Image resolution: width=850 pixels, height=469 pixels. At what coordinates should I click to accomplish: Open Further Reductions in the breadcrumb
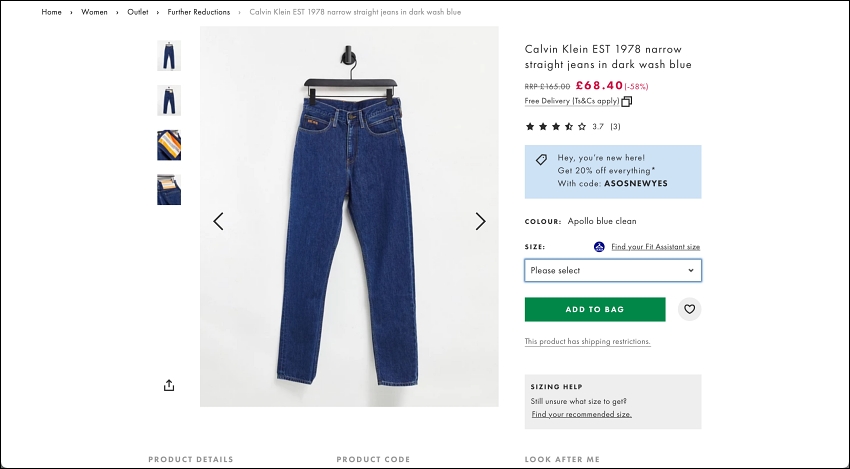[x=198, y=12]
